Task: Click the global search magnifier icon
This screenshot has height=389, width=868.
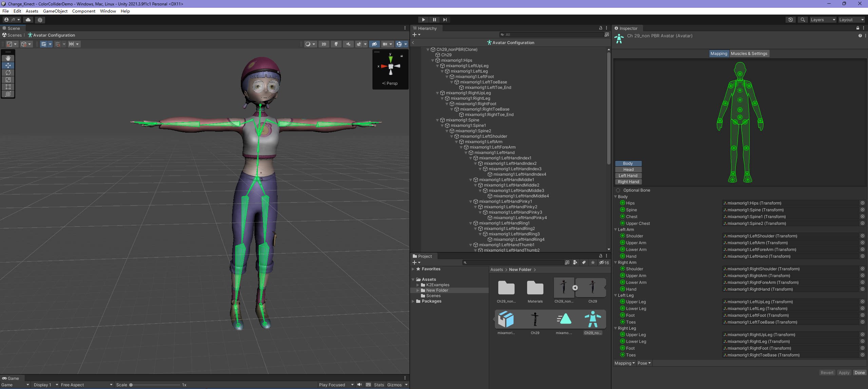Action: [803, 20]
